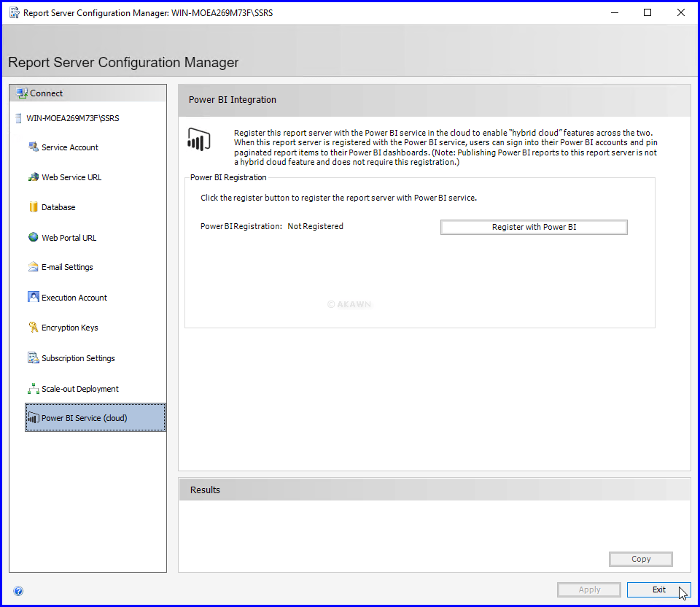Click the Copy button in Results
Image resolution: width=700 pixels, height=607 pixels.
pyautogui.click(x=641, y=559)
